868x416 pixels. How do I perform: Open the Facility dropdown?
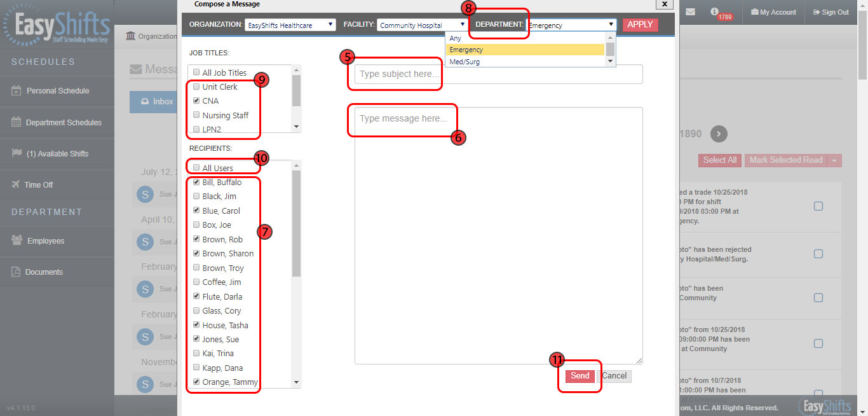[423, 25]
